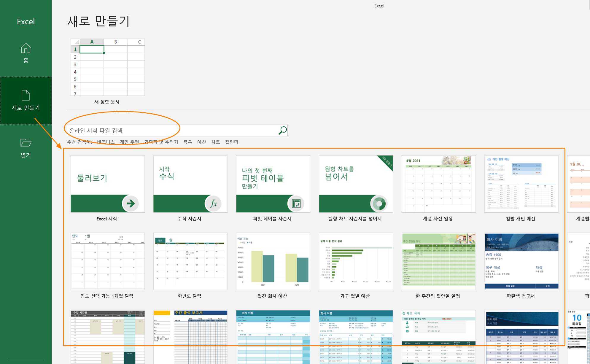
Task: Click the Home (홈) icon in sidebar
Action: [26, 48]
